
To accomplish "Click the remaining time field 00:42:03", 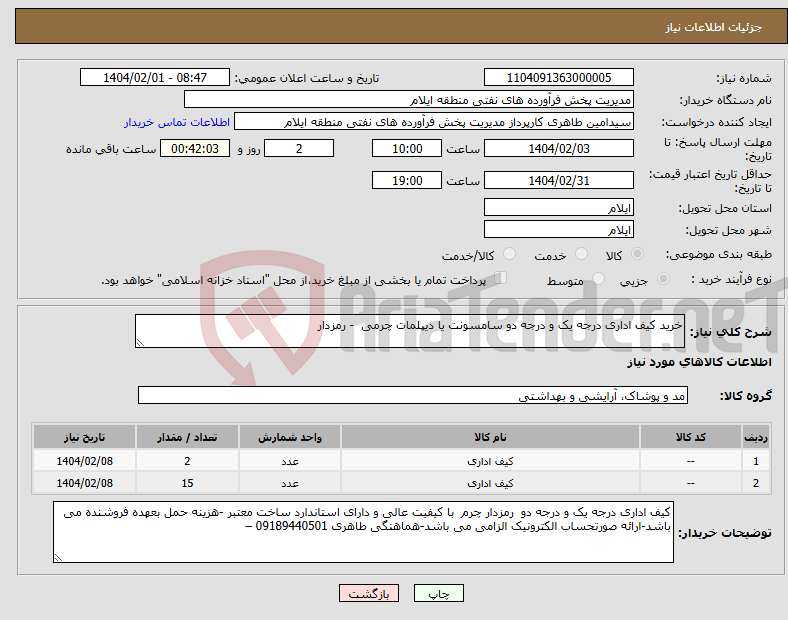I will (x=195, y=148).
